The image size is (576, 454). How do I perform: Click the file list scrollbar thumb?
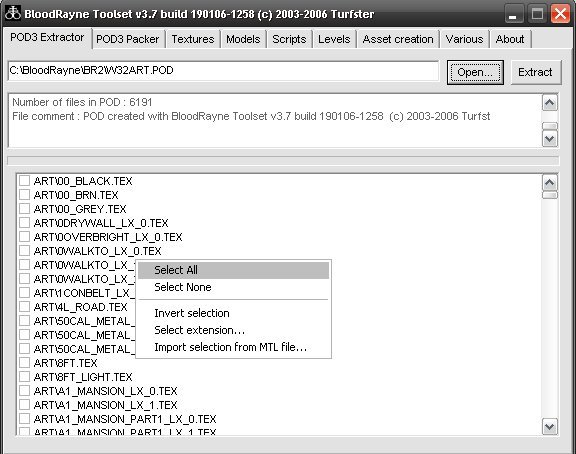pyautogui.click(x=550, y=195)
